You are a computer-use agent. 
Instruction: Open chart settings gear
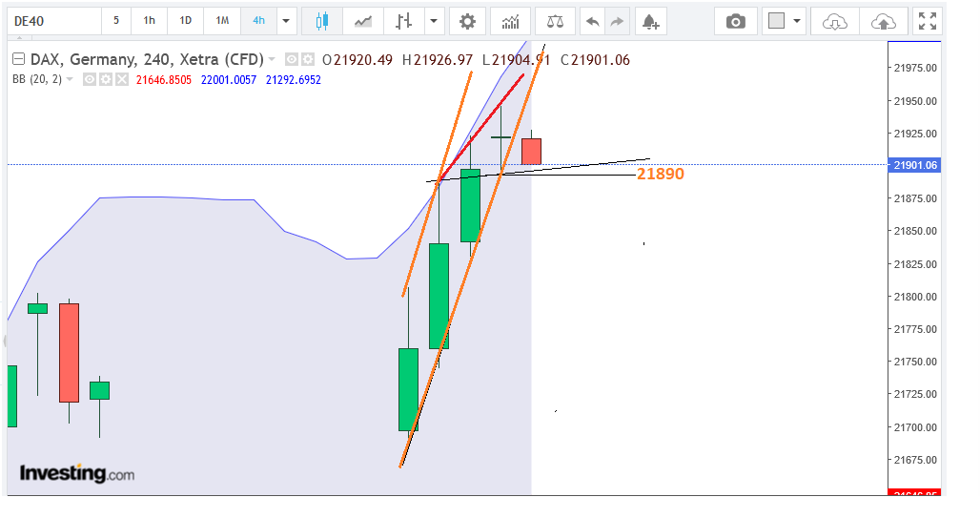(x=466, y=21)
